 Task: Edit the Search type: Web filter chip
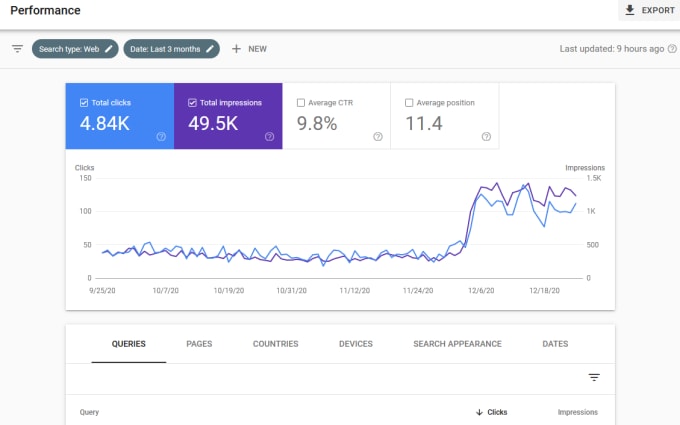point(75,49)
